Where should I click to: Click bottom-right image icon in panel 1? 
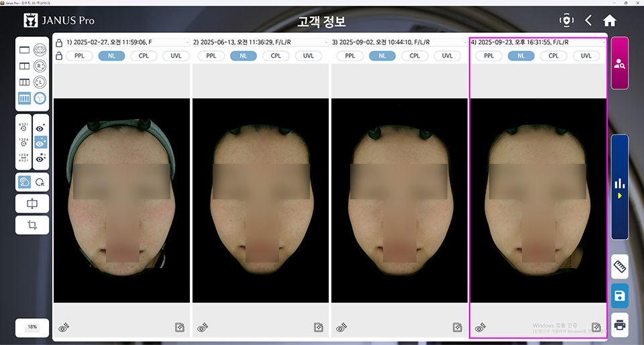[x=180, y=327]
